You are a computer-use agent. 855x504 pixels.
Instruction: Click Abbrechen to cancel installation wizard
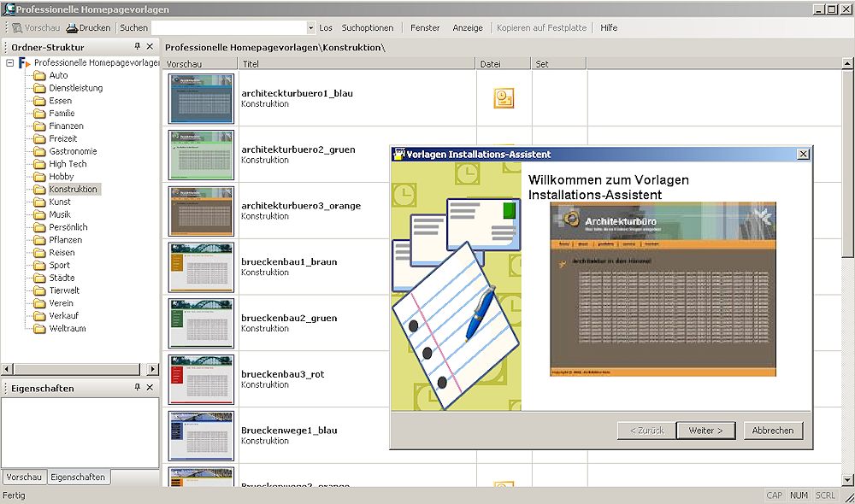pyautogui.click(x=772, y=431)
